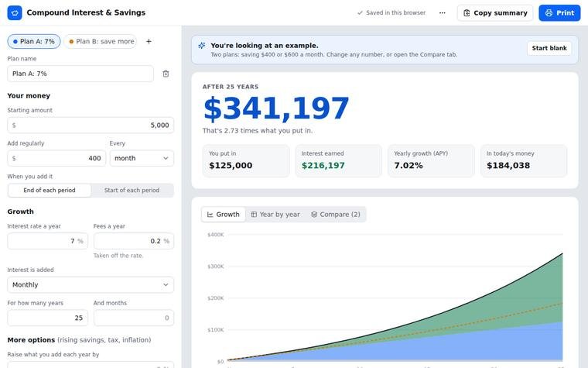Open the Every month dropdown
Image resolution: width=588 pixels, height=368 pixels.
tap(142, 158)
